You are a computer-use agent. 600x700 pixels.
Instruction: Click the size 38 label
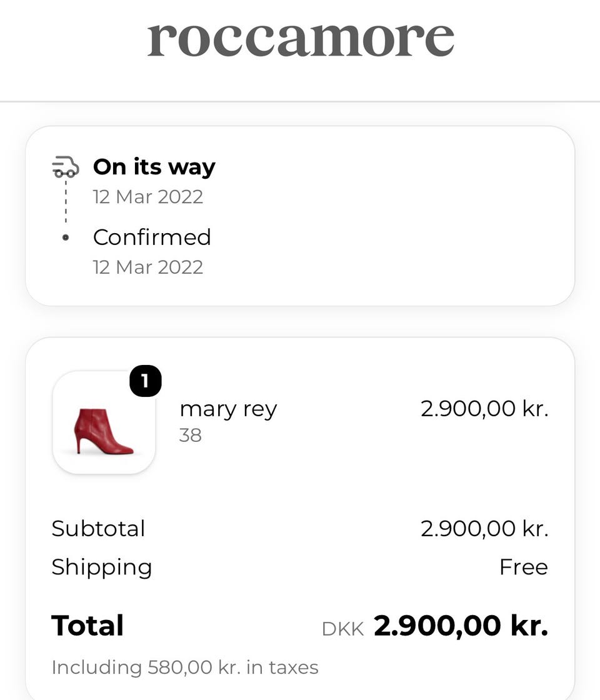pyautogui.click(x=191, y=435)
